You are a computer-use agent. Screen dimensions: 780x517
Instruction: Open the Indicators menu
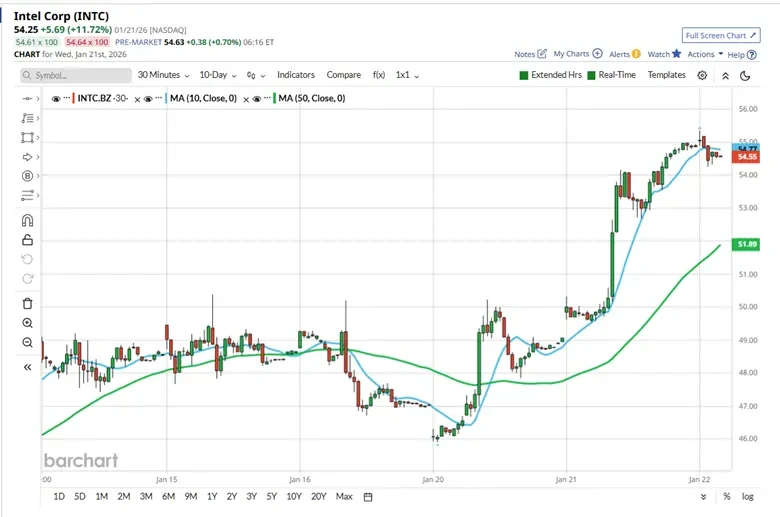coord(295,75)
